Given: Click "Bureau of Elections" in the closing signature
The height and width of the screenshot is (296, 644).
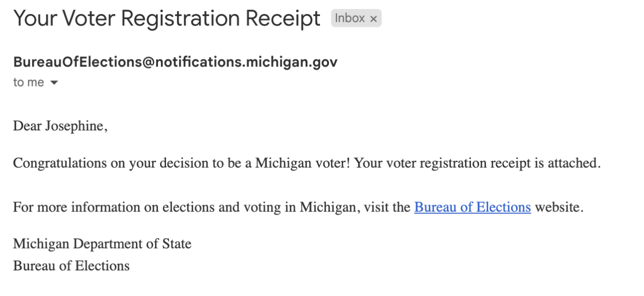Looking at the screenshot, I should pos(71,266).
